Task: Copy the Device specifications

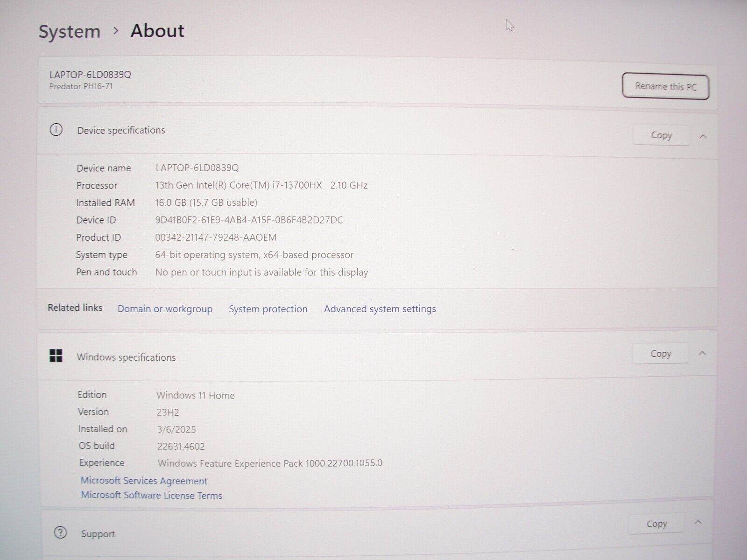Action: pyautogui.click(x=661, y=135)
